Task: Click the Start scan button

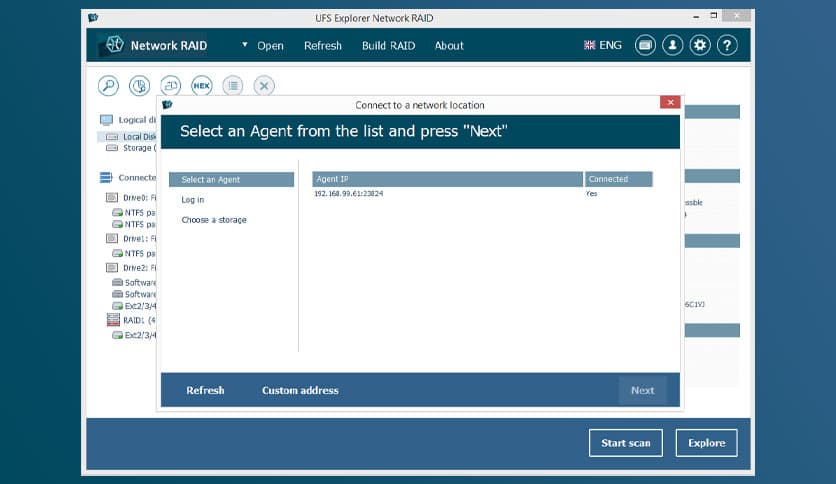Action: (x=626, y=443)
